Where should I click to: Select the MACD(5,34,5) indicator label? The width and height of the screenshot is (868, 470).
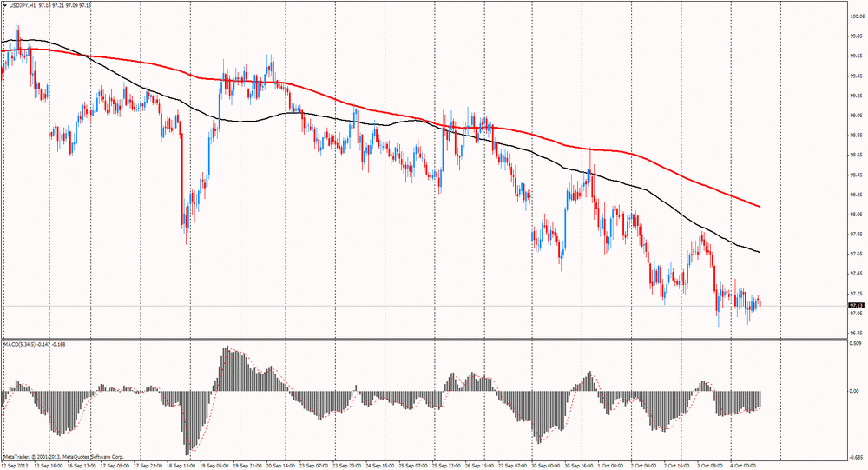pyautogui.click(x=19, y=344)
